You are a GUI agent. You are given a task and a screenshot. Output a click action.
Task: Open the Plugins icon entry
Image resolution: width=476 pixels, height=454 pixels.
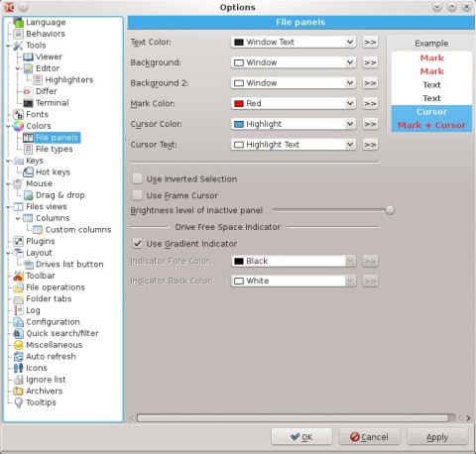[18, 241]
